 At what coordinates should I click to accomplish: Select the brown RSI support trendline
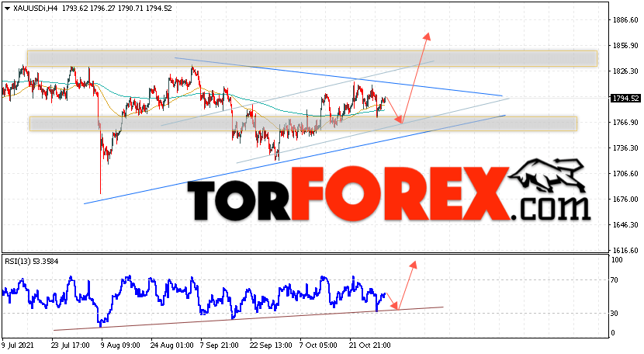(248, 318)
